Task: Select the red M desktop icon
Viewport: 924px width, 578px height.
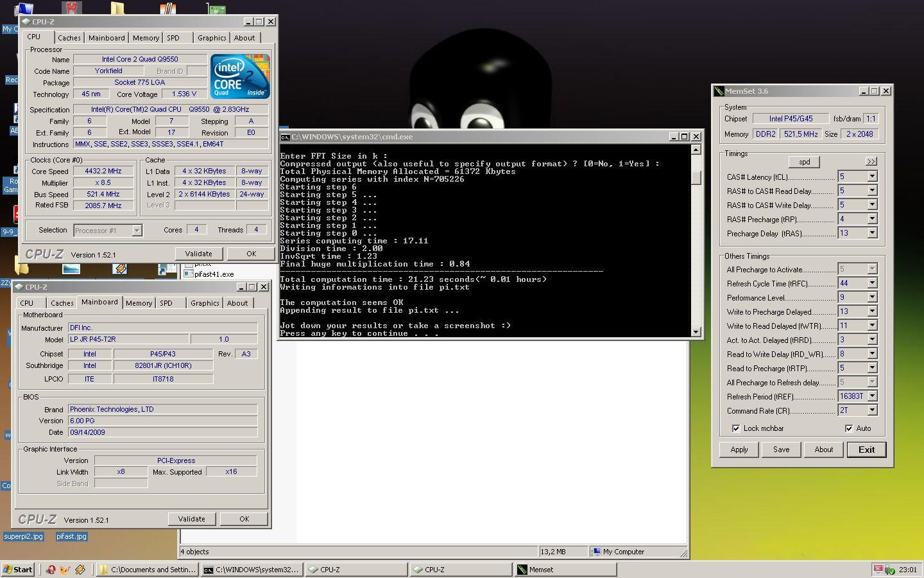Action: 72,8
